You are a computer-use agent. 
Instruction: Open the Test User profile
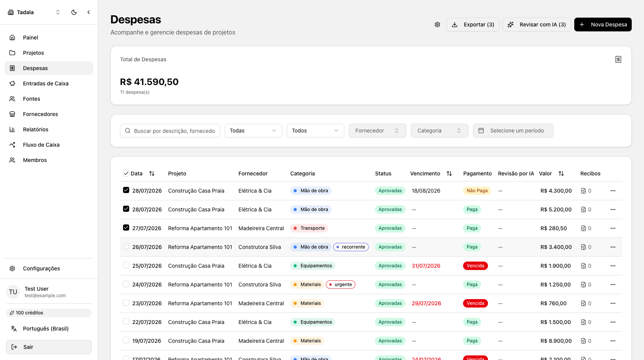click(49, 292)
